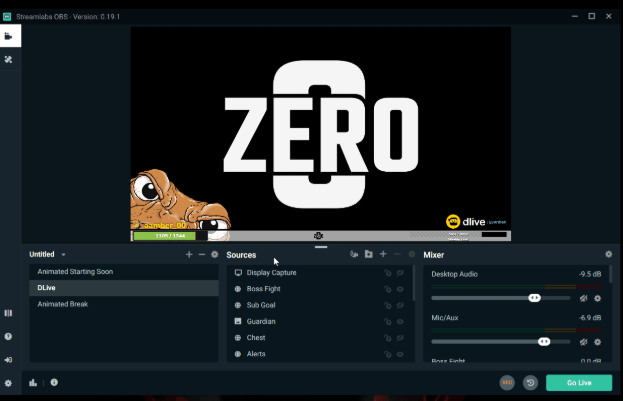Click the Sources list scrollbar
The width and height of the screenshot is (624, 401).
click(x=414, y=283)
